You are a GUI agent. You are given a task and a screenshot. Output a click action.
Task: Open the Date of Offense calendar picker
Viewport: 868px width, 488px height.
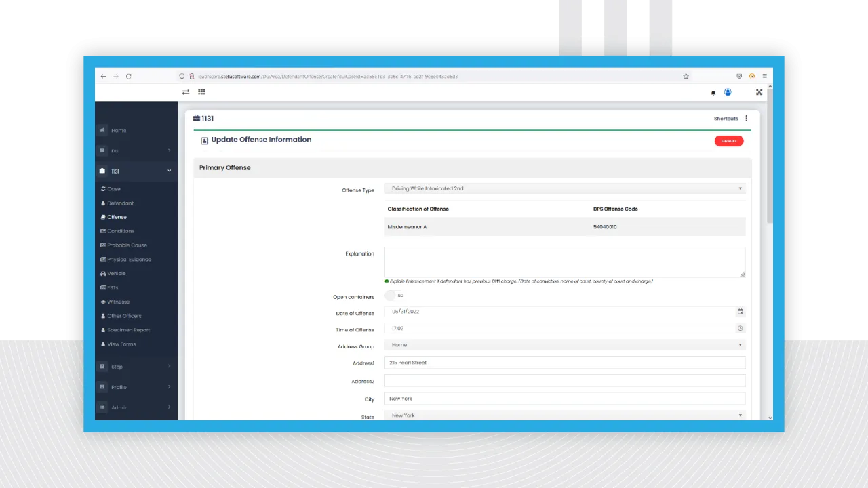click(x=740, y=312)
